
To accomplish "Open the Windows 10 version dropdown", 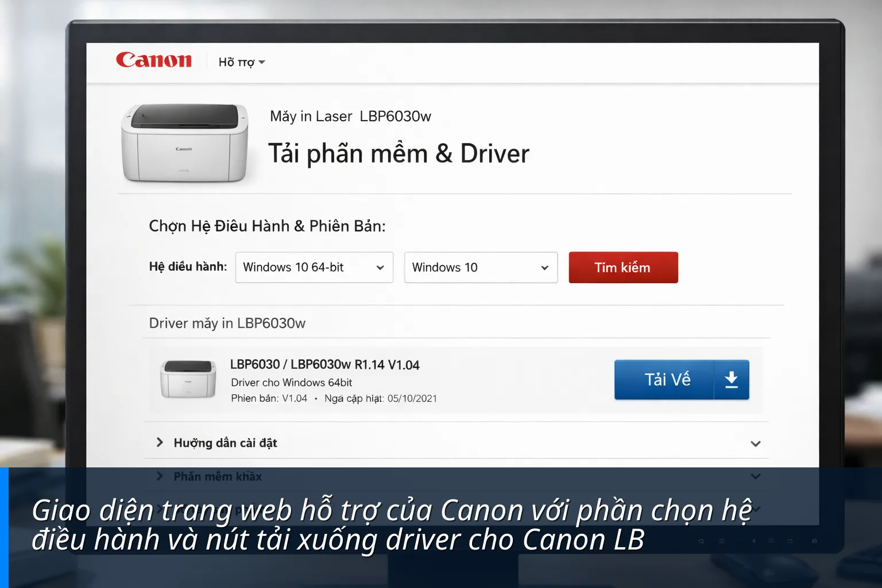I will (481, 268).
